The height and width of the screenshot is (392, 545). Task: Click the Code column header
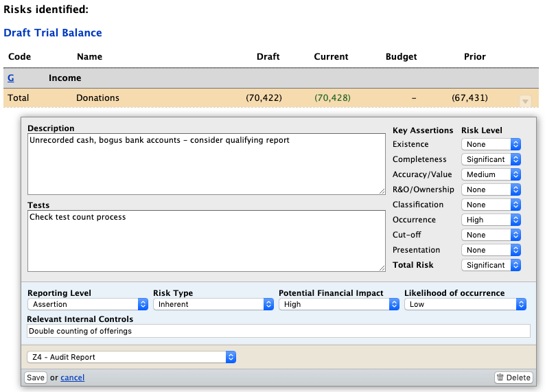[19, 57]
